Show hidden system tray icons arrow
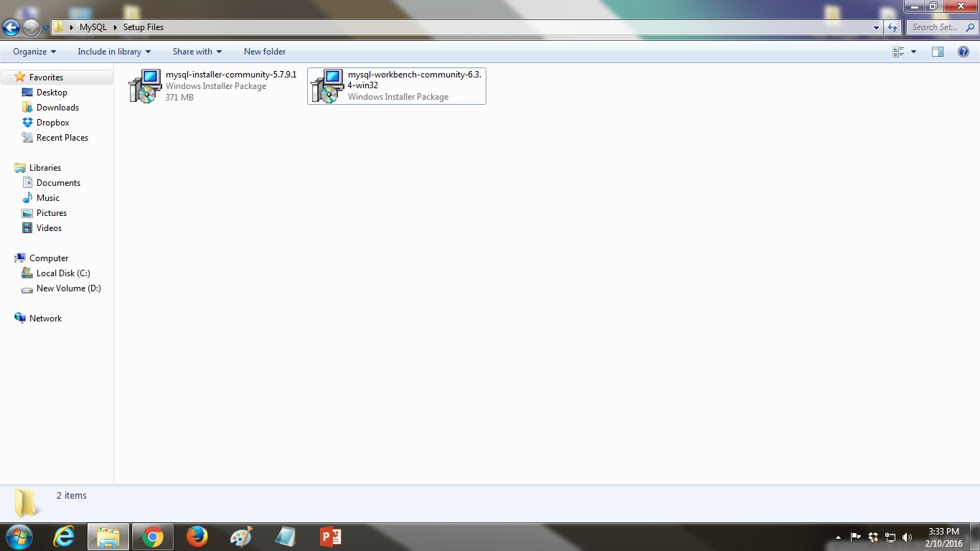This screenshot has width=980, height=551. pos(838,537)
